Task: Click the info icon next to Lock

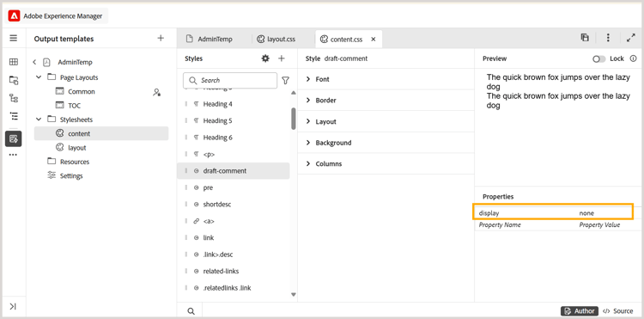Action: 633,58
